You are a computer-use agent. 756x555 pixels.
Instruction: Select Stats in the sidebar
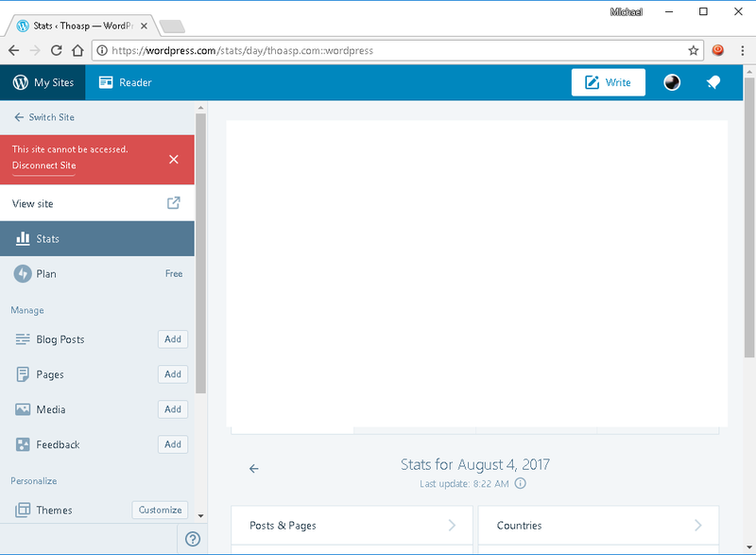(96, 238)
